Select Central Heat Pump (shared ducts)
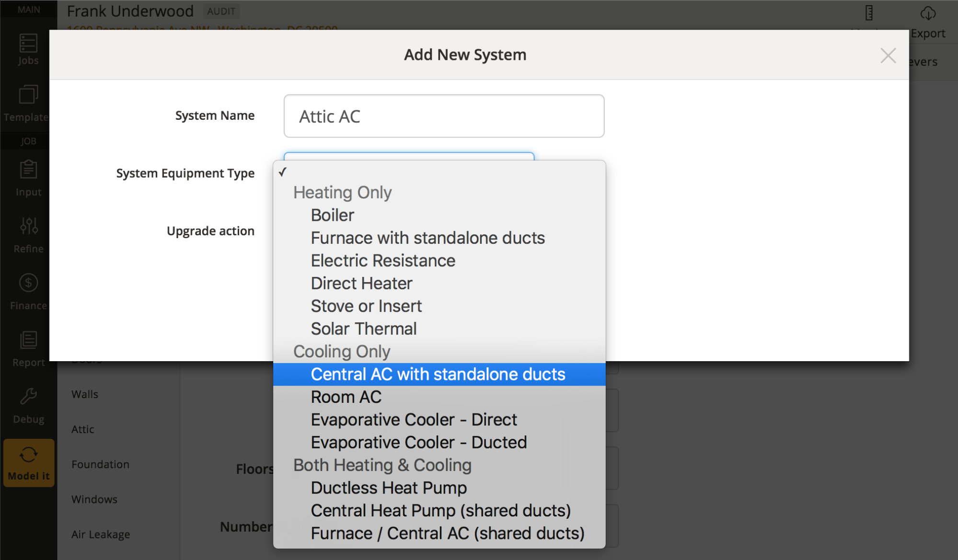The height and width of the screenshot is (560, 958). pyautogui.click(x=439, y=511)
